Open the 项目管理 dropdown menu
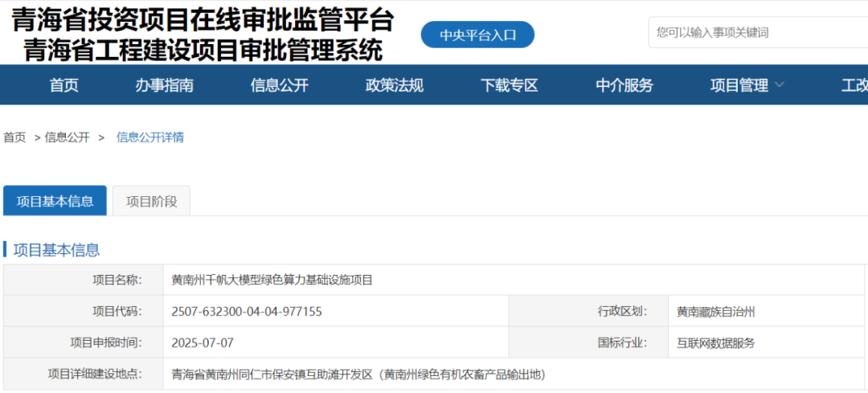868x393 pixels. pyautogui.click(x=739, y=85)
